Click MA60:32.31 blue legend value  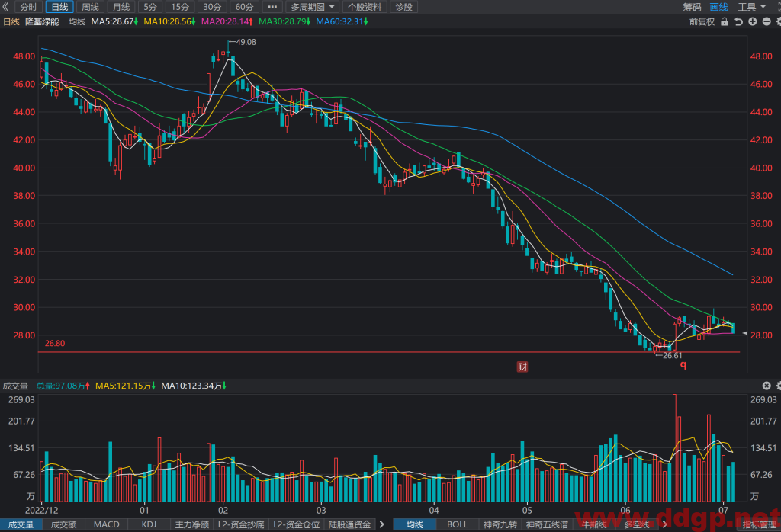[342, 21]
